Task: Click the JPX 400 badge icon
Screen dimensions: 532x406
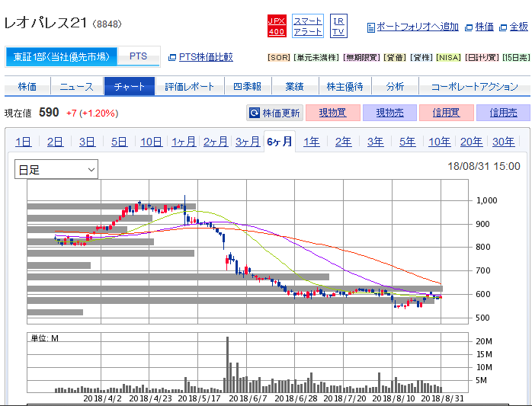Action: coord(277,26)
